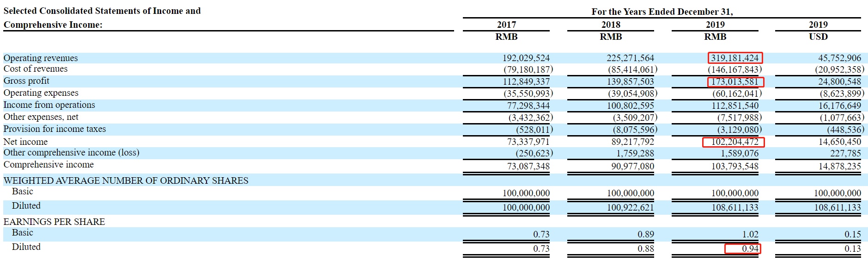Select 2018 operating revenues value 225,271,564
868x261 pixels.
pos(631,58)
